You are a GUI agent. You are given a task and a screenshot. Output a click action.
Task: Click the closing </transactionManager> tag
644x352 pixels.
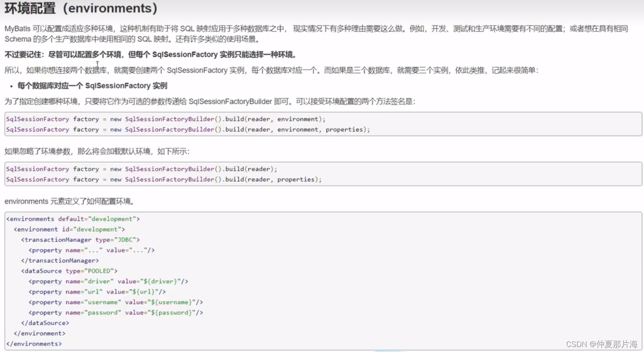click(60, 260)
